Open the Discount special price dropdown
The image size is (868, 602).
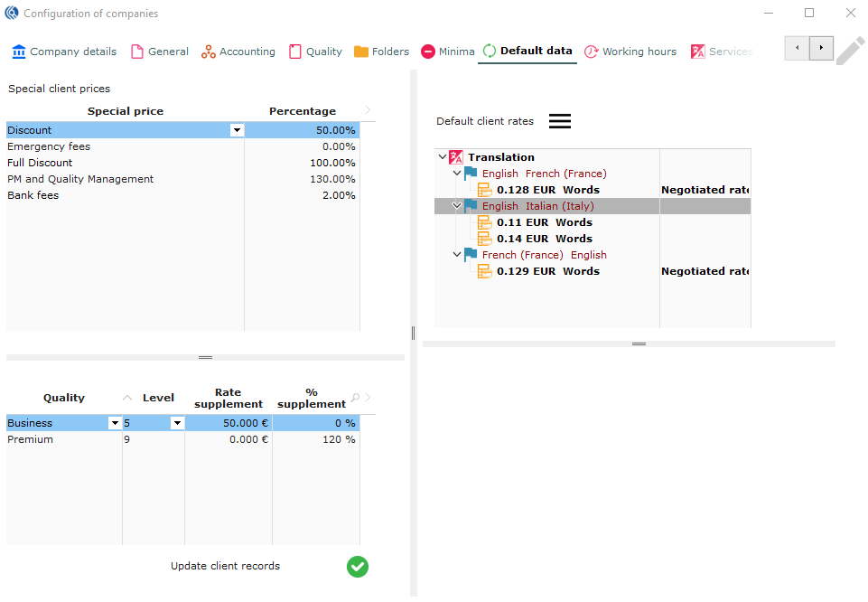click(x=237, y=130)
